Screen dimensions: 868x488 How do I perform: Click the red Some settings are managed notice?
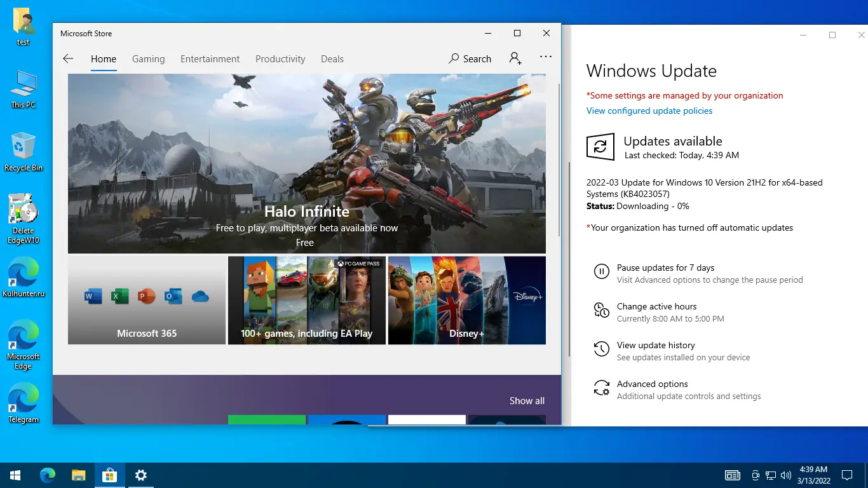(x=685, y=96)
